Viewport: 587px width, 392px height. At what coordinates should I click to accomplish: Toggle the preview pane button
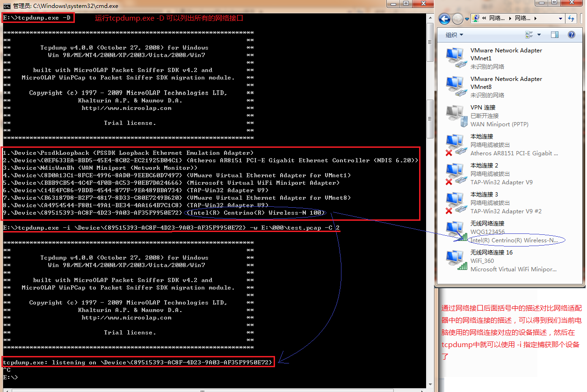coord(555,35)
